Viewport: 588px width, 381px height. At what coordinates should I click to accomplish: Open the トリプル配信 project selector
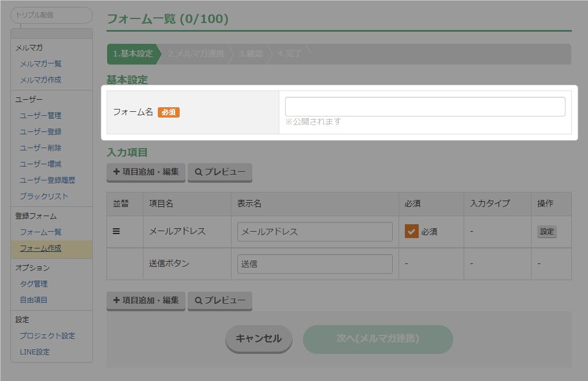click(51, 15)
